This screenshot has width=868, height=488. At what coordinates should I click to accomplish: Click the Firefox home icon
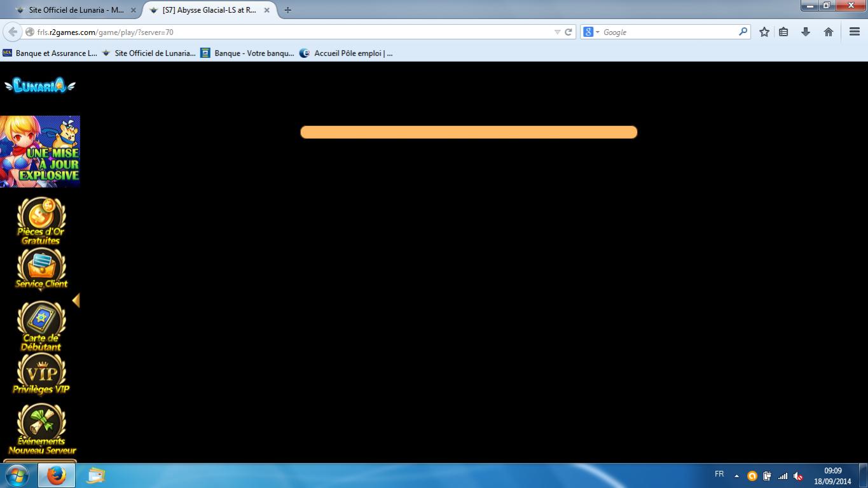click(828, 32)
